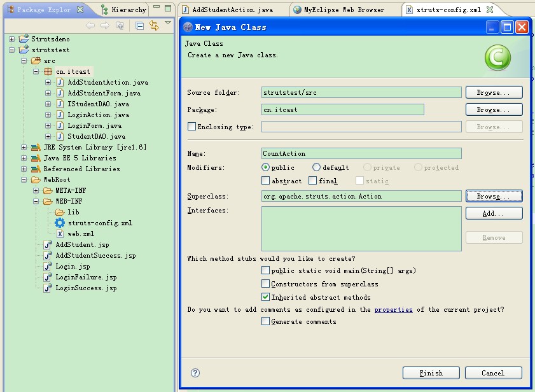Select the default modifier radio button
The image size is (535, 392).
316,167
